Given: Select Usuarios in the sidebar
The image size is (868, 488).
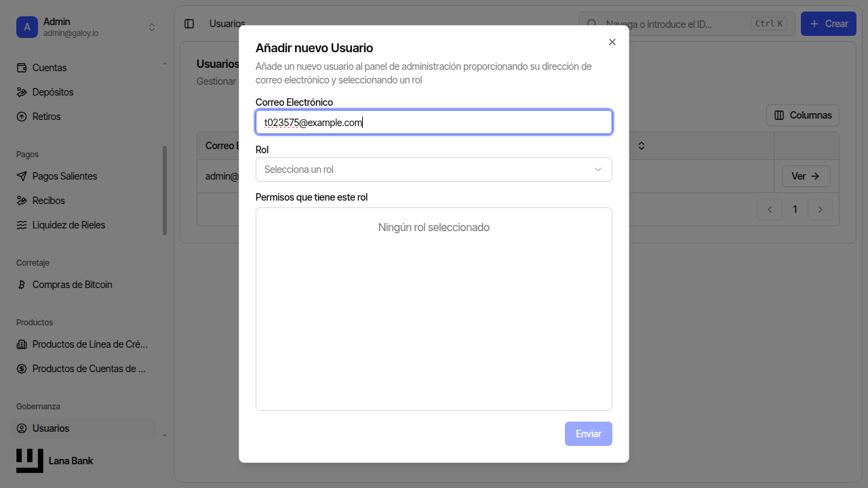Looking at the screenshot, I should coord(83,428).
